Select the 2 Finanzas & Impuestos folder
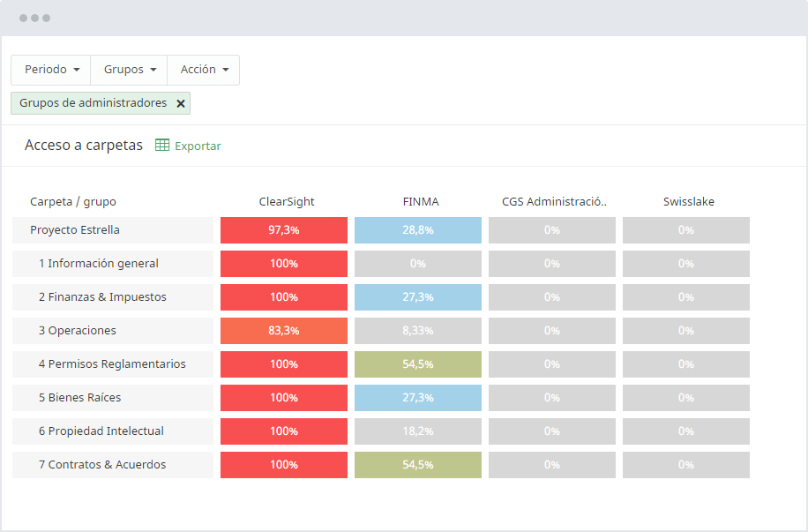808x532 pixels. pyautogui.click(x=113, y=297)
